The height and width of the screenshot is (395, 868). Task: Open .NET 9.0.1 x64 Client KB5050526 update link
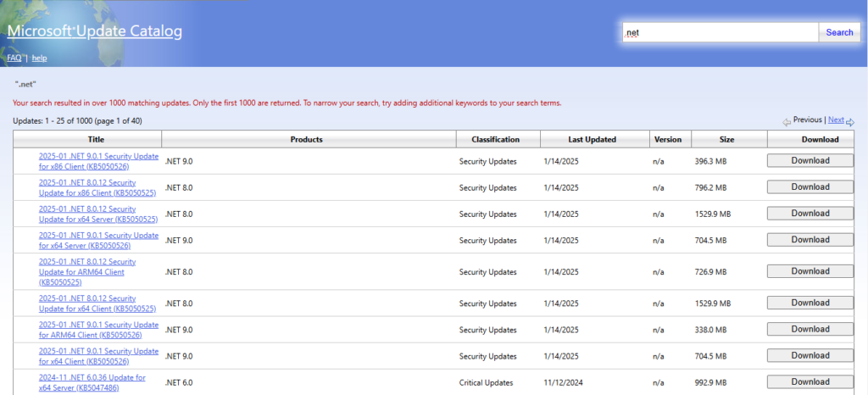click(x=98, y=356)
